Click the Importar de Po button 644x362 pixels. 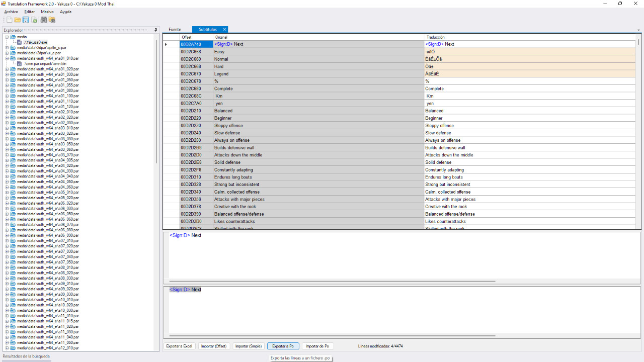[x=317, y=346]
